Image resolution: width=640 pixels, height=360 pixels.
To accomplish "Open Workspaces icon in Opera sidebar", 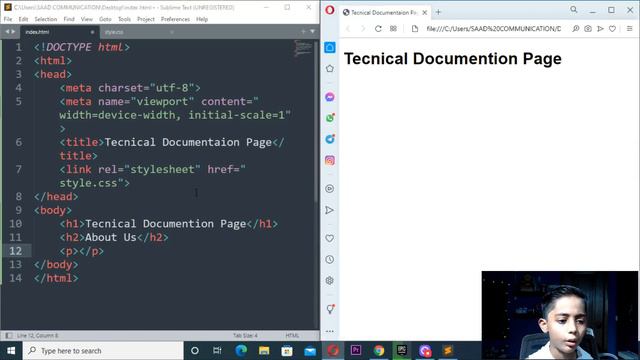I will coord(330,69).
